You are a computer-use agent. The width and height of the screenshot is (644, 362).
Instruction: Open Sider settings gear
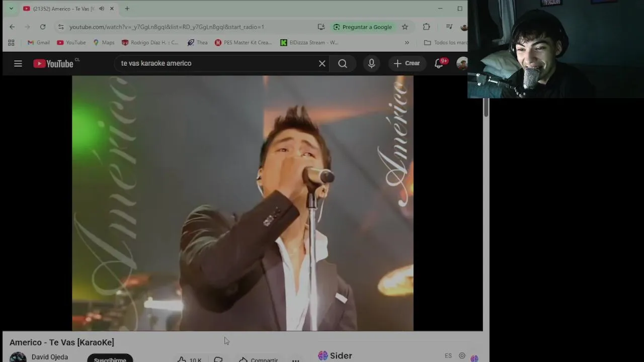462,355
